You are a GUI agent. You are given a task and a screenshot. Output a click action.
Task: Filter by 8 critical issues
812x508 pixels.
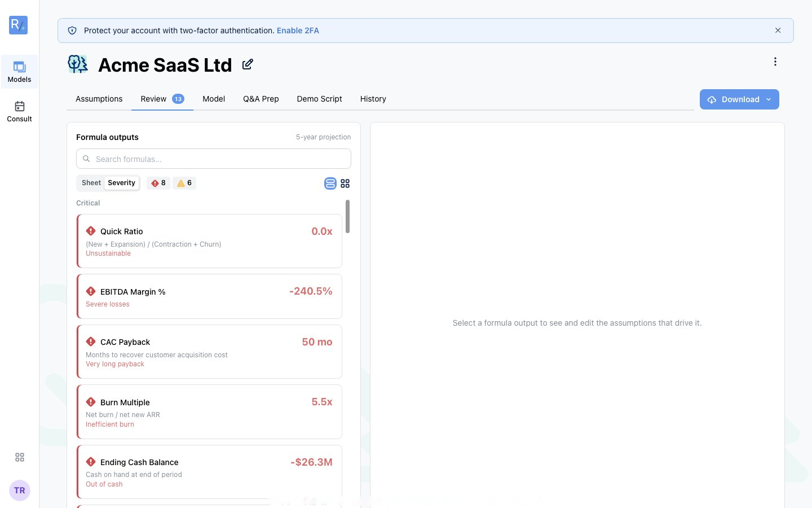click(158, 183)
